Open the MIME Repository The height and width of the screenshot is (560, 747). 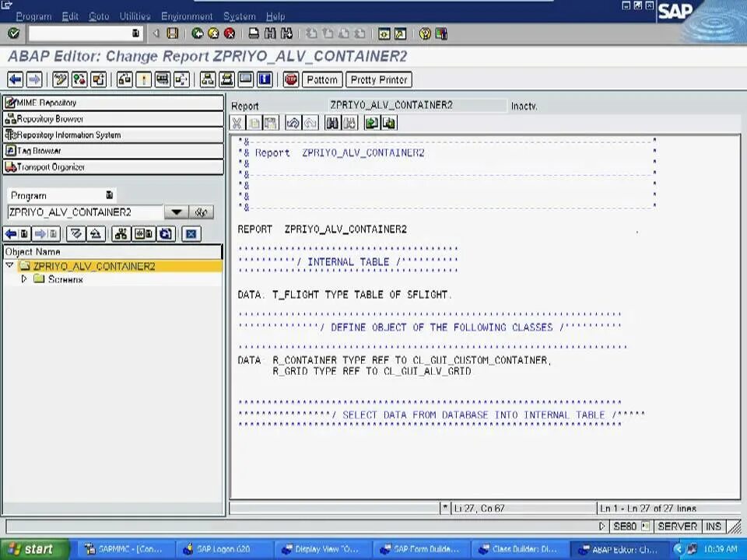click(x=114, y=103)
